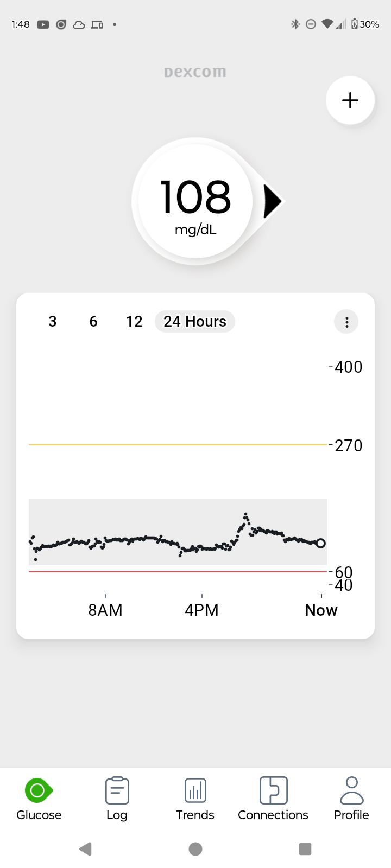Tap the Dexcom logo at top
Screen dimensions: 391x868
pyautogui.click(x=195, y=72)
